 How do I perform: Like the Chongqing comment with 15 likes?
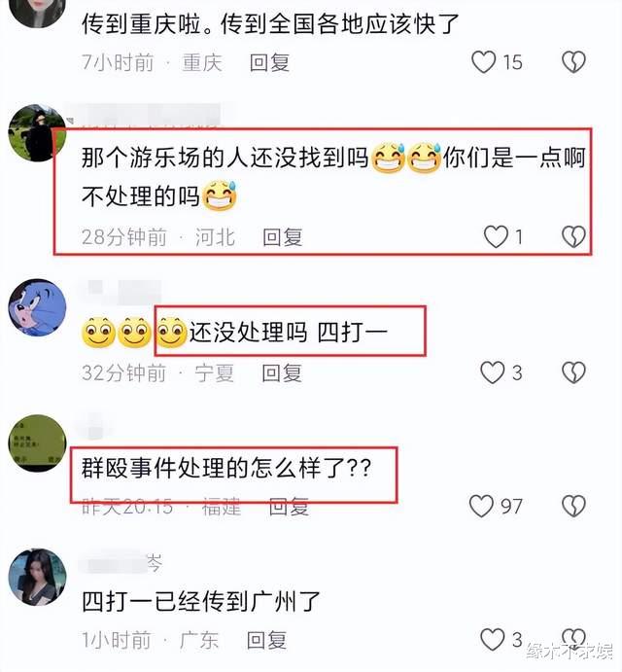point(484,62)
